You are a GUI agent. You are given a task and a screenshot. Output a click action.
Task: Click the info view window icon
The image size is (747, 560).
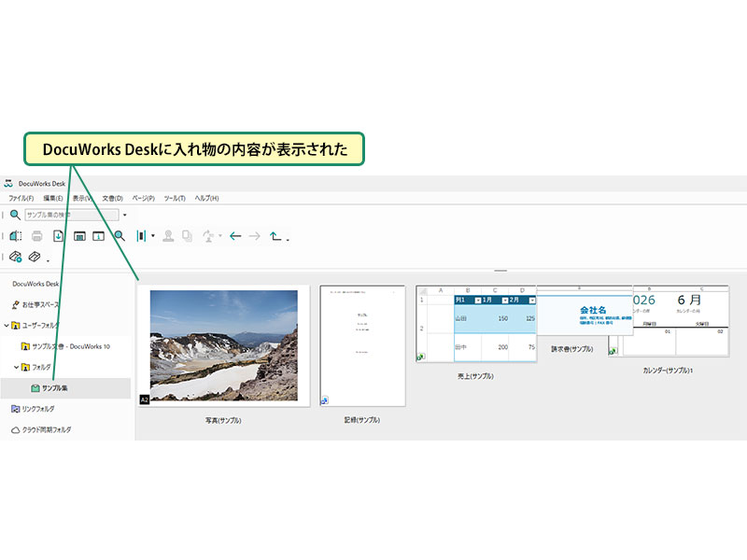(99, 236)
